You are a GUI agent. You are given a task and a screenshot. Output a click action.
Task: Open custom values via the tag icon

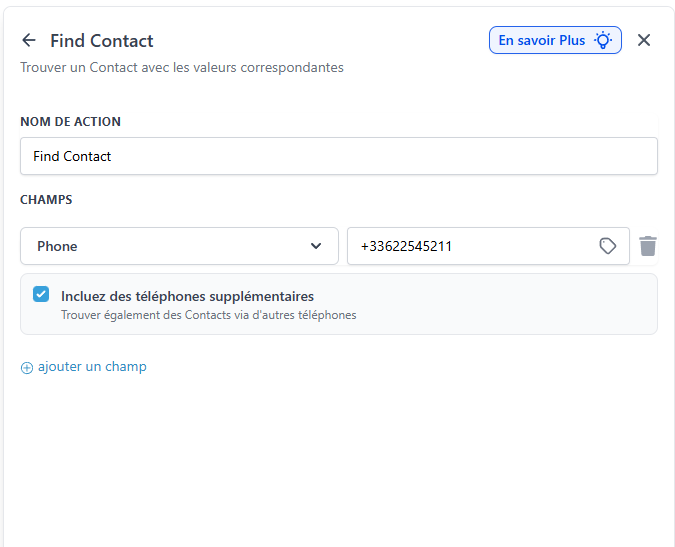607,246
